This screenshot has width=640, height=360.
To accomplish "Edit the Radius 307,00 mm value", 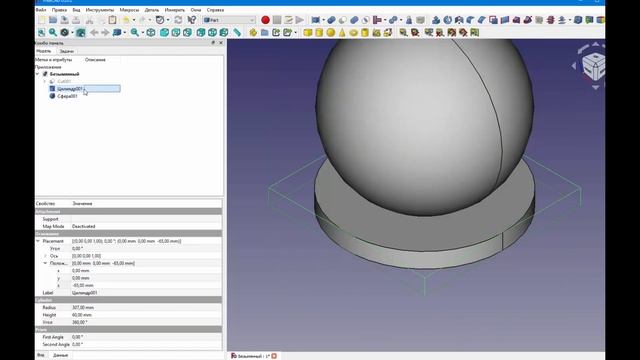I will coord(147,308).
